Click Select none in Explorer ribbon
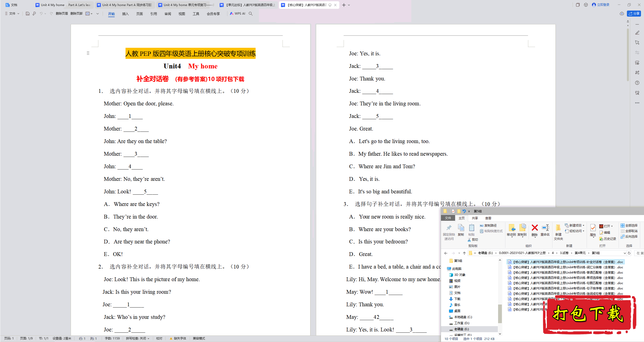Screen dimensions: 644x342 [x=629, y=231]
